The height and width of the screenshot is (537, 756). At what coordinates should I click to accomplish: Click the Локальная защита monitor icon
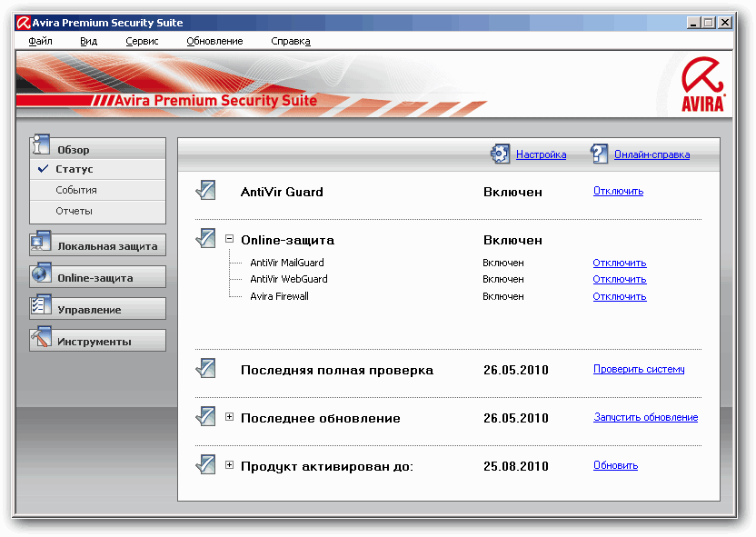(41, 243)
